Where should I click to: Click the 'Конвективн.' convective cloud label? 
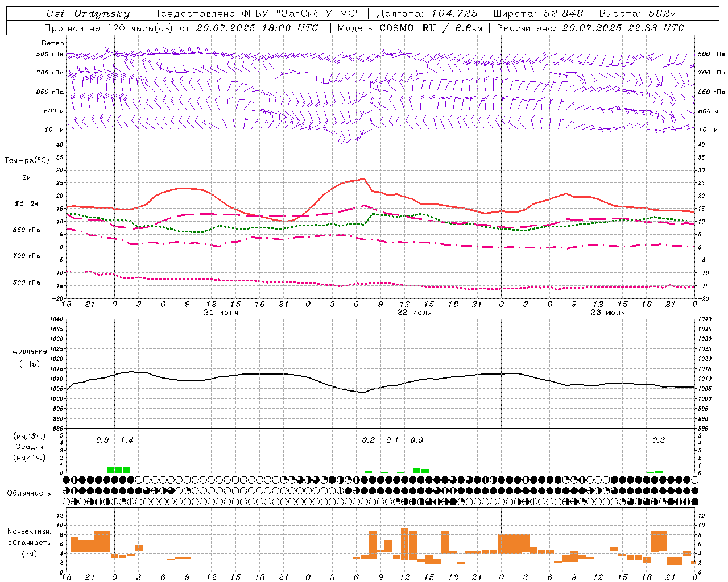(30, 531)
